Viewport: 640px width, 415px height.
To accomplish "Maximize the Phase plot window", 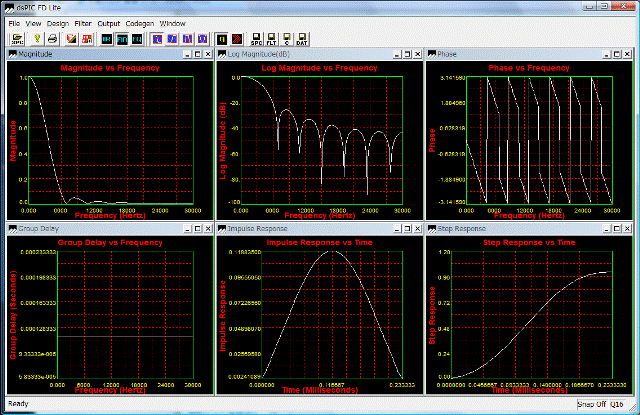I will 615,53.
